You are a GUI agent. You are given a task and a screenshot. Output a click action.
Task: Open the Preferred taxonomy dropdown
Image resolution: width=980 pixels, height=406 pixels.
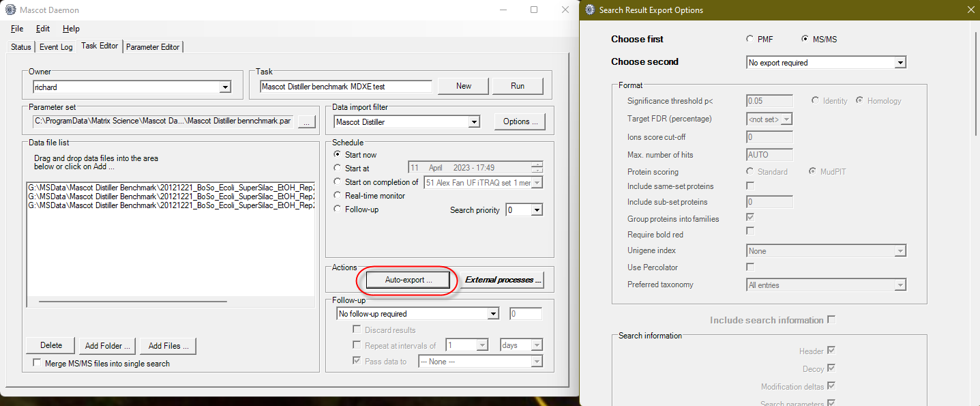827,285
